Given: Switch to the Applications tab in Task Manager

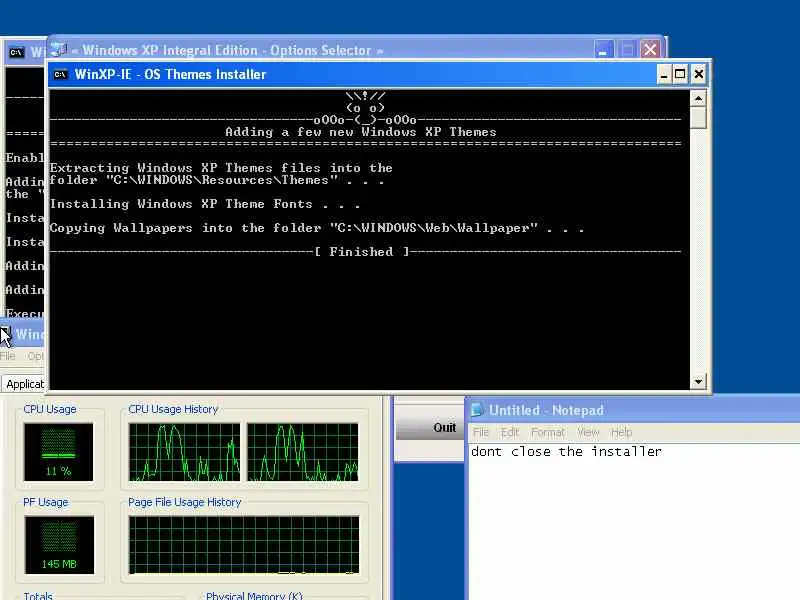Looking at the screenshot, I should [x=23, y=384].
